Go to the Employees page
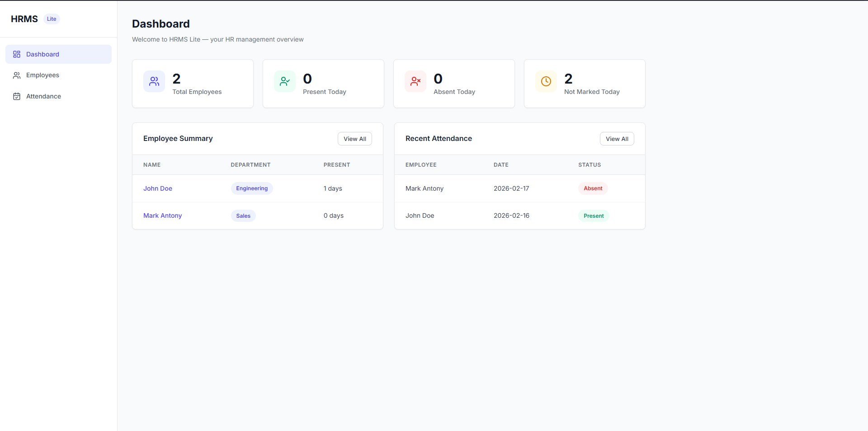The image size is (868, 431). point(58,75)
